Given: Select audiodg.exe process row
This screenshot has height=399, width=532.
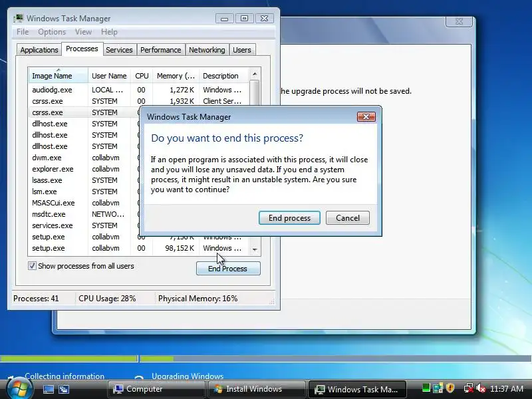Looking at the screenshot, I should pos(139,90).
